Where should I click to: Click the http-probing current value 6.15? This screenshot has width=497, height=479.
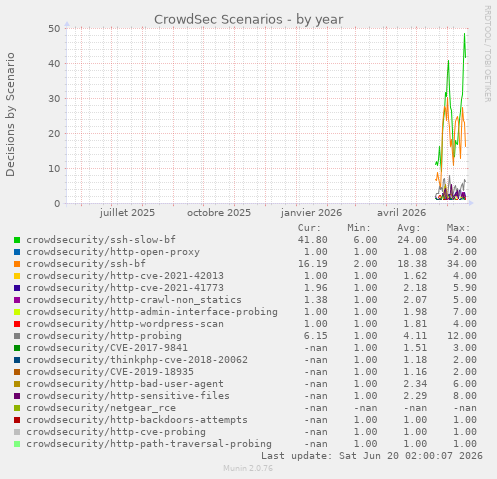(x=316, y=336)
